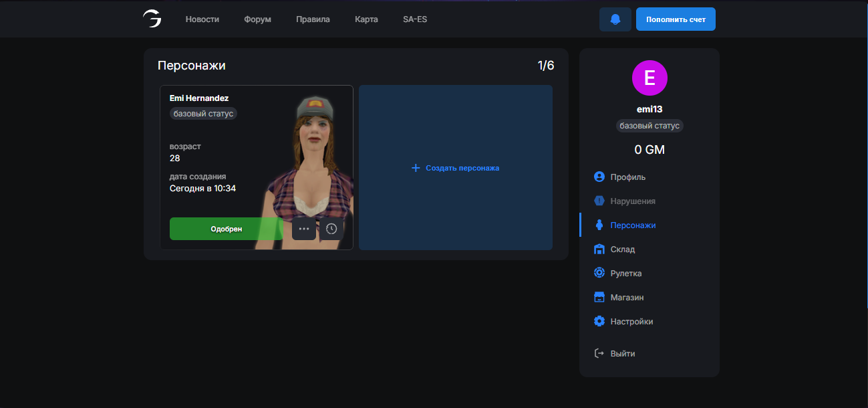The width and height of the screenshot is (868, 408).
Task: Click the Нарушения icon in the sidebar
Action: 599,201
